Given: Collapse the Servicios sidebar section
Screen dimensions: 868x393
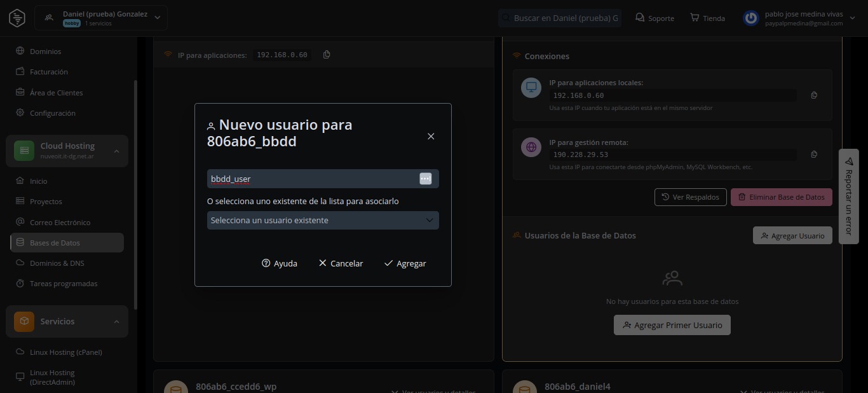Looking at the screenshot, I should (116, 322).
